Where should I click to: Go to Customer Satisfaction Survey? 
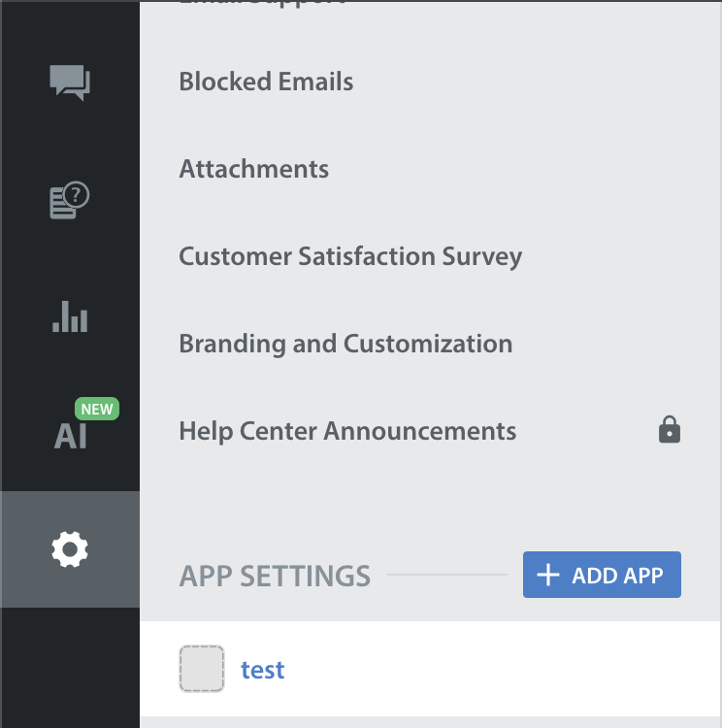350,256
